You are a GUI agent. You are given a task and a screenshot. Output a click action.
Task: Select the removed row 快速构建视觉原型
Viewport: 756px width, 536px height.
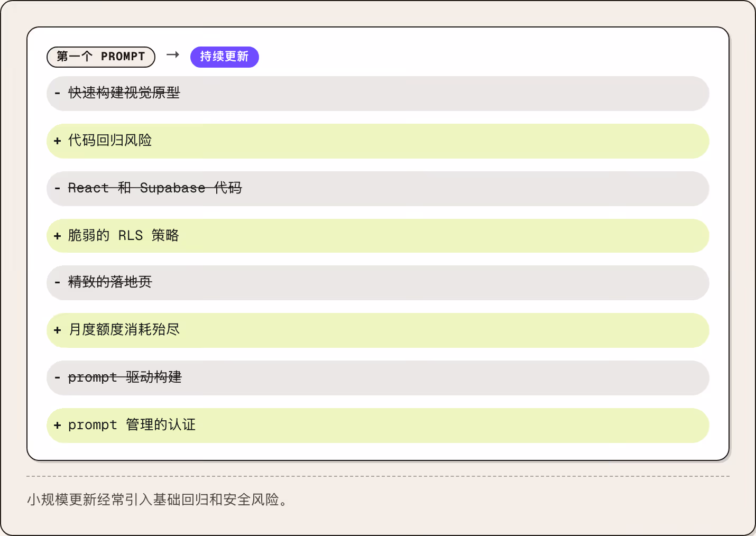point(377,93)
